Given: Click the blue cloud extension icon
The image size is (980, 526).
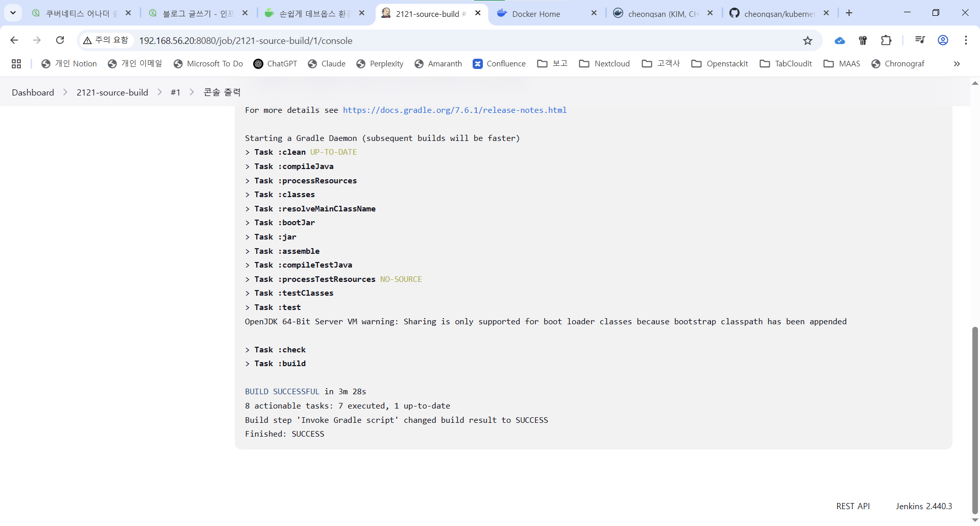Looking at the screenshot, I should [840, 41].
